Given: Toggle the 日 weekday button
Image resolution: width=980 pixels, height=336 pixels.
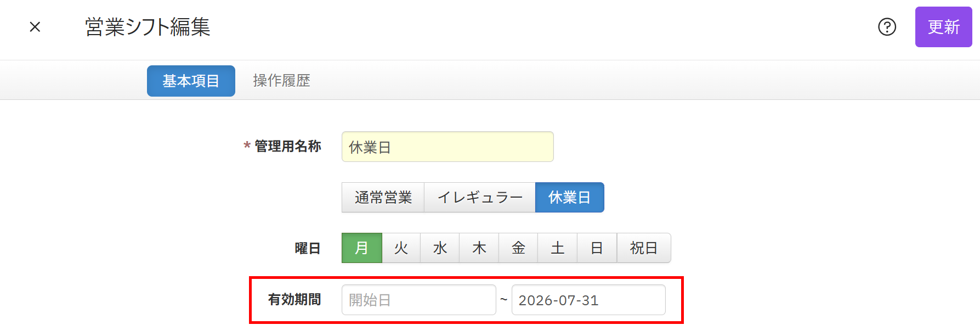Looking at the screenshot, I should (x=597, y=248).
